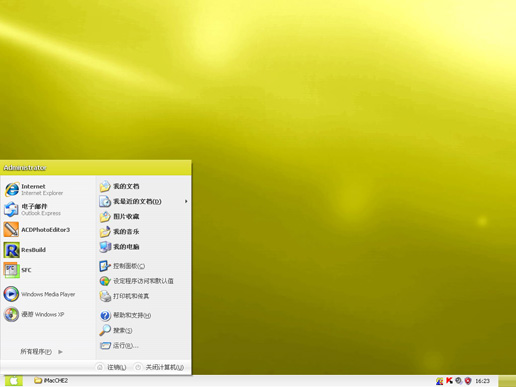Open the ACDPhotoEditor3 icon
This screenshot has width=516, height=387.
(11, 229)
